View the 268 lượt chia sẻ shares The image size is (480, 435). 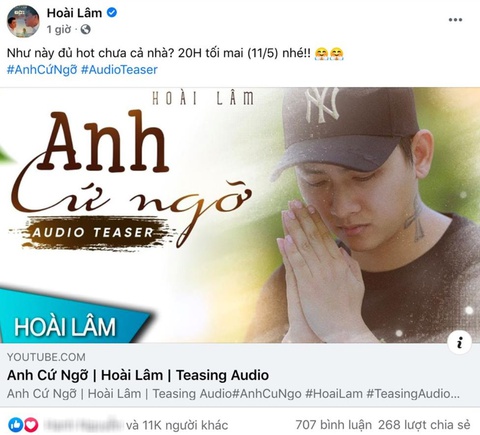(x=424, y=425)
